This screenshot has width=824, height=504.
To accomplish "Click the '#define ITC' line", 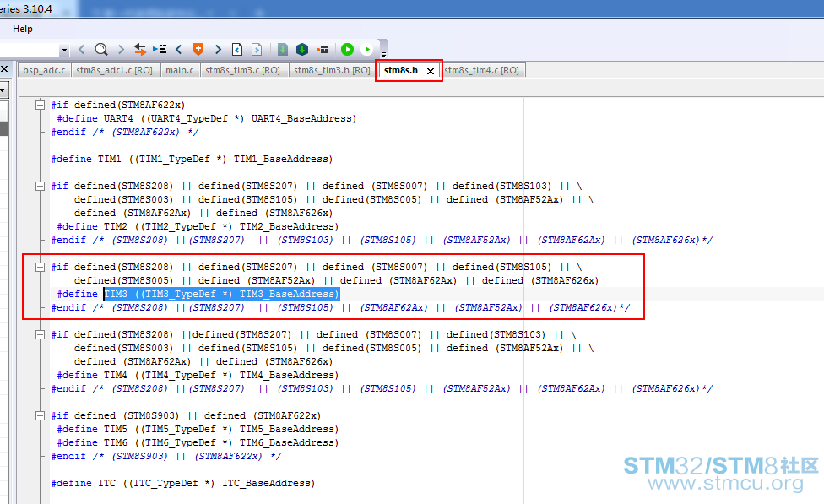I will tap(183, 484).
